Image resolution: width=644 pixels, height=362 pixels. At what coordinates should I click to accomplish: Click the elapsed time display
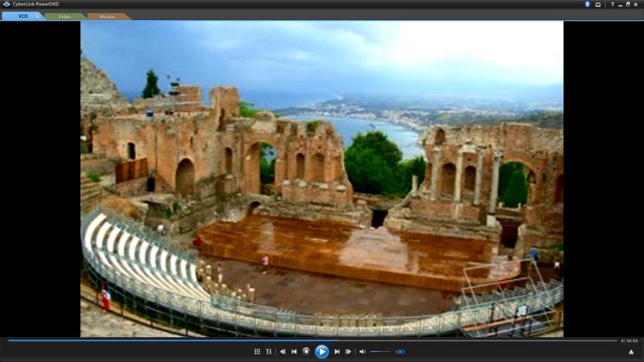(629, 341)
